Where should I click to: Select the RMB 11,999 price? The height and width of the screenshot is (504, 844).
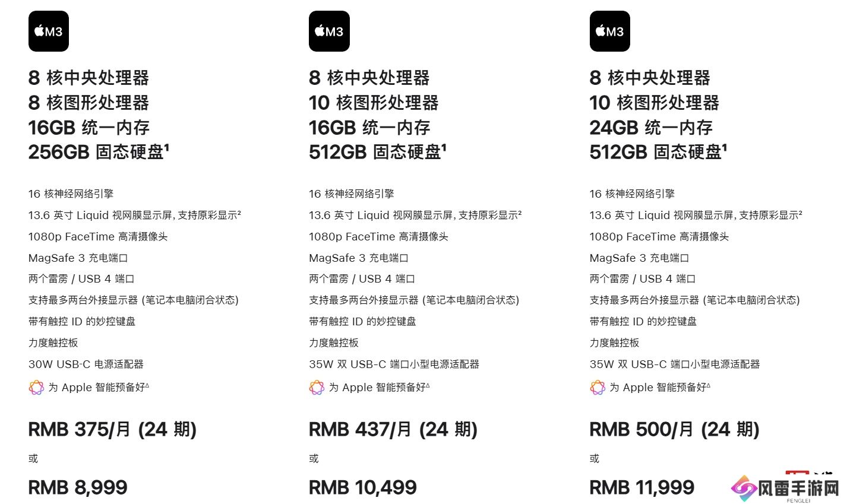[641, 487]
